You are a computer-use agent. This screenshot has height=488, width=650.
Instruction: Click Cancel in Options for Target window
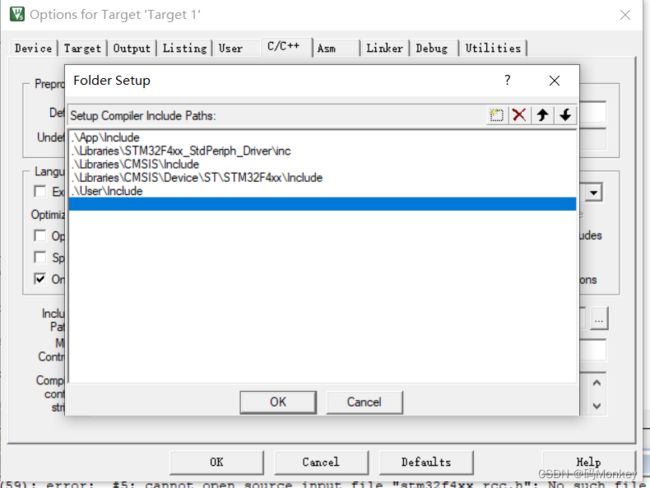(x=321, y=462)
